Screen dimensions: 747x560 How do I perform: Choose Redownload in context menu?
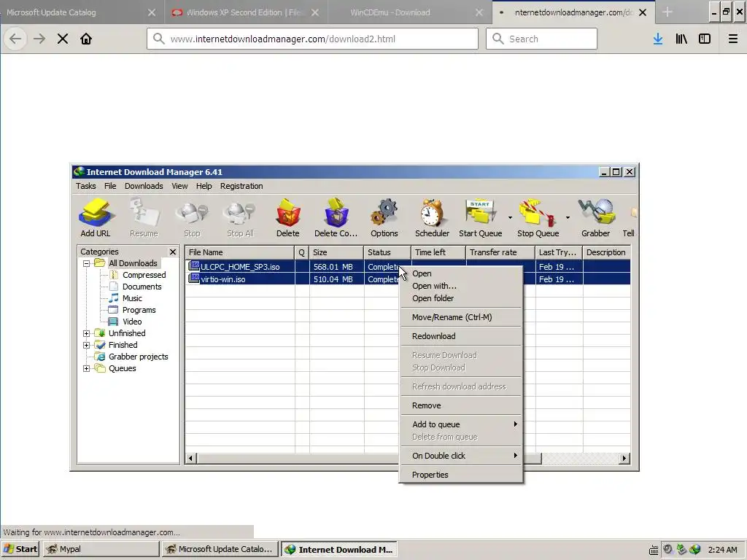point(461,336)
